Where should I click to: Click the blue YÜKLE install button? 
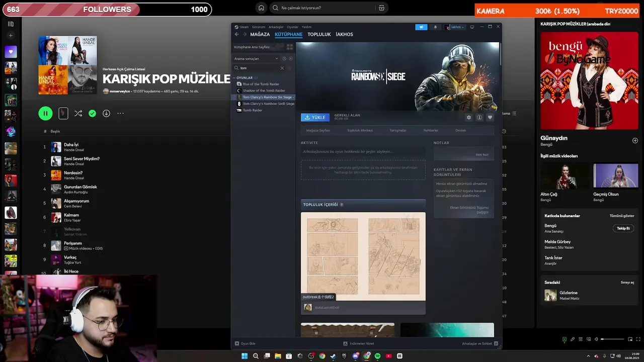315,117
